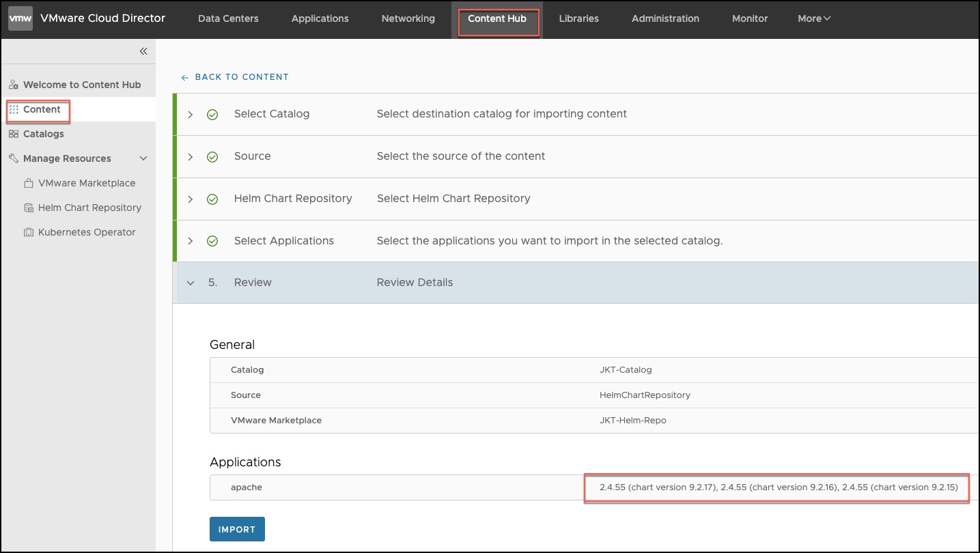The width and height of the screenshot is (980, 553).
Task: Collapse the sidebar with double-chevron icon
Action: click(x=143, y=51)
